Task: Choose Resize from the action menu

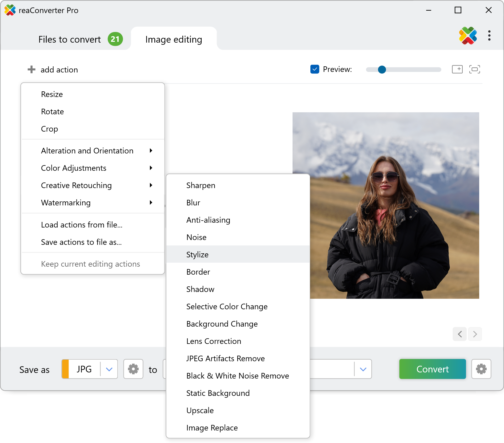Action: pyautogui.click(x=52, y=94)
